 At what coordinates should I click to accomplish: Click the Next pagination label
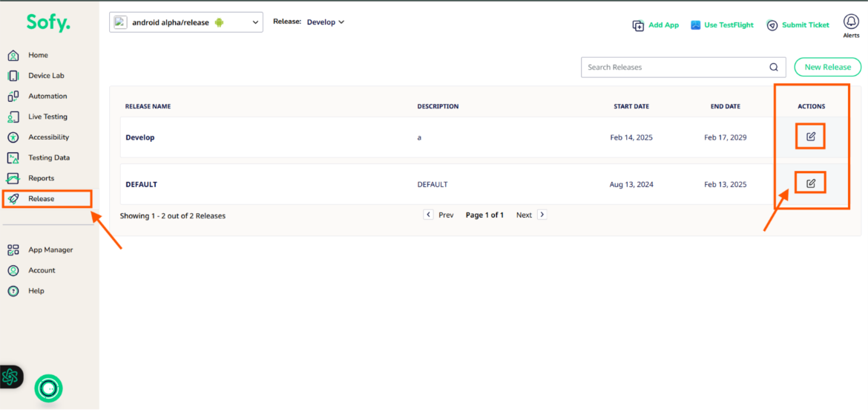[524, 215]
